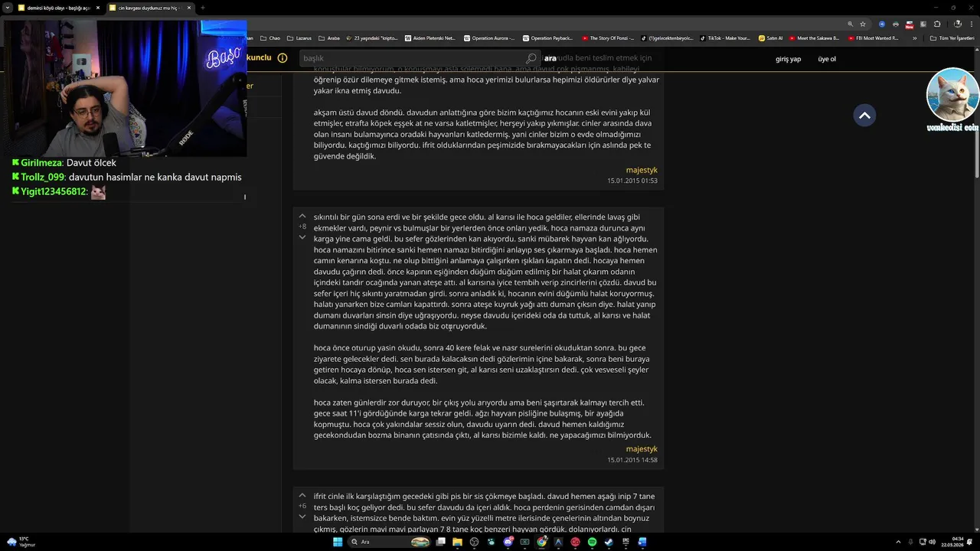Screen dimensions: 980x551
Task: Close the 'demirci köyü olayı' tab
Action: 98,8
